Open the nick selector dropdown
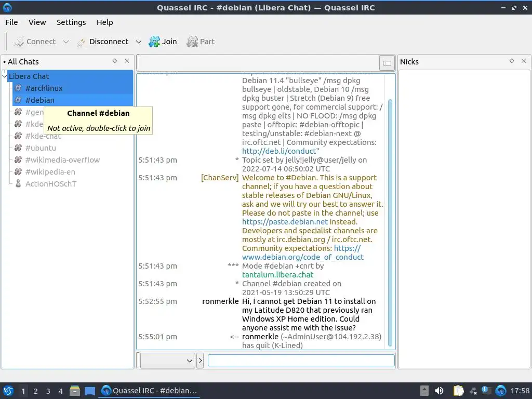532x399 pixels. click(168, 361)
